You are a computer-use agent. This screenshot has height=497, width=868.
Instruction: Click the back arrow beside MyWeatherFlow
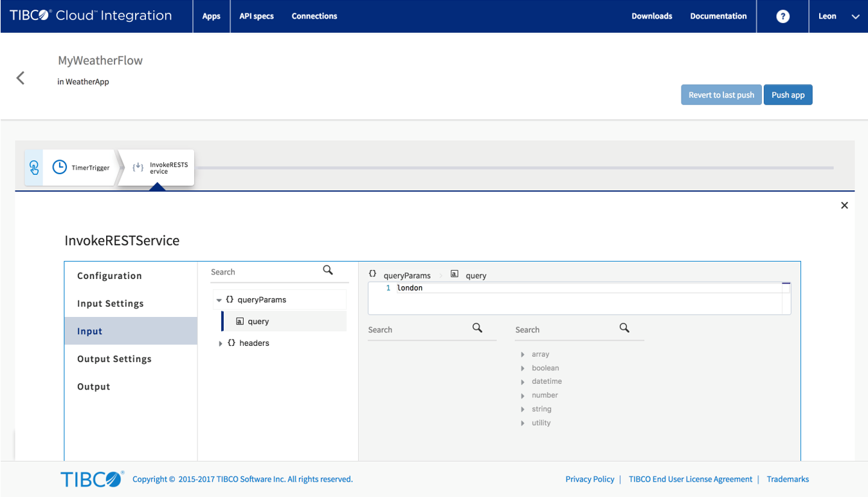21,78
